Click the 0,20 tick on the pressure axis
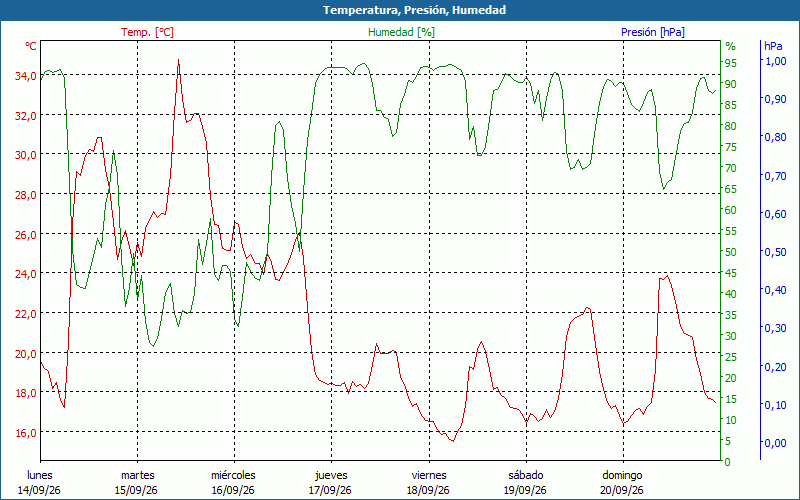The height and width of the screenshot is (500, 800). [775, 366]
